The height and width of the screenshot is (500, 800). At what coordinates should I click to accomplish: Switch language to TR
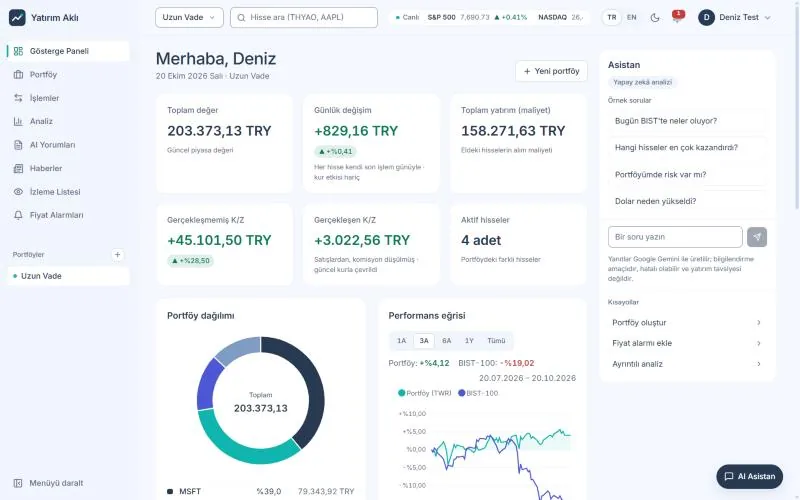(612, 17)
